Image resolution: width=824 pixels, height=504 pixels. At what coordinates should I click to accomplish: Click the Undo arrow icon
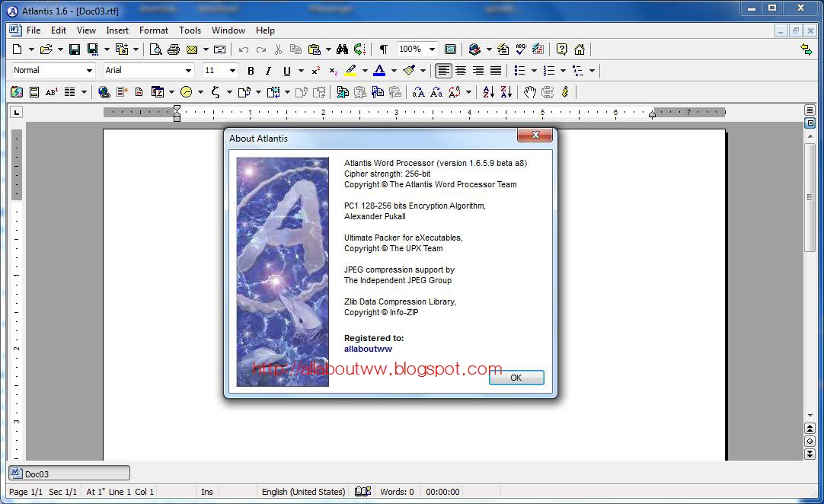point(243,49)
